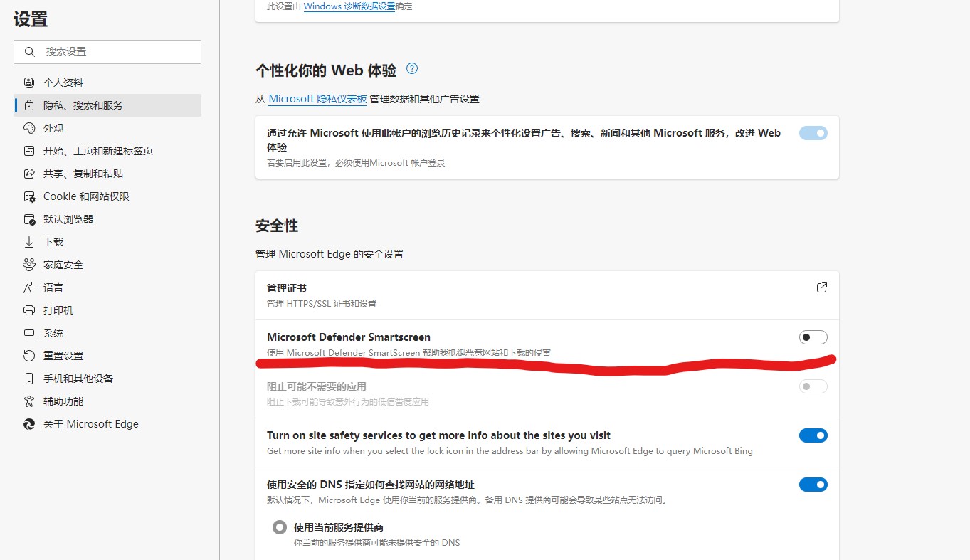Open 个人资料 settings page

tap(107, 83)
